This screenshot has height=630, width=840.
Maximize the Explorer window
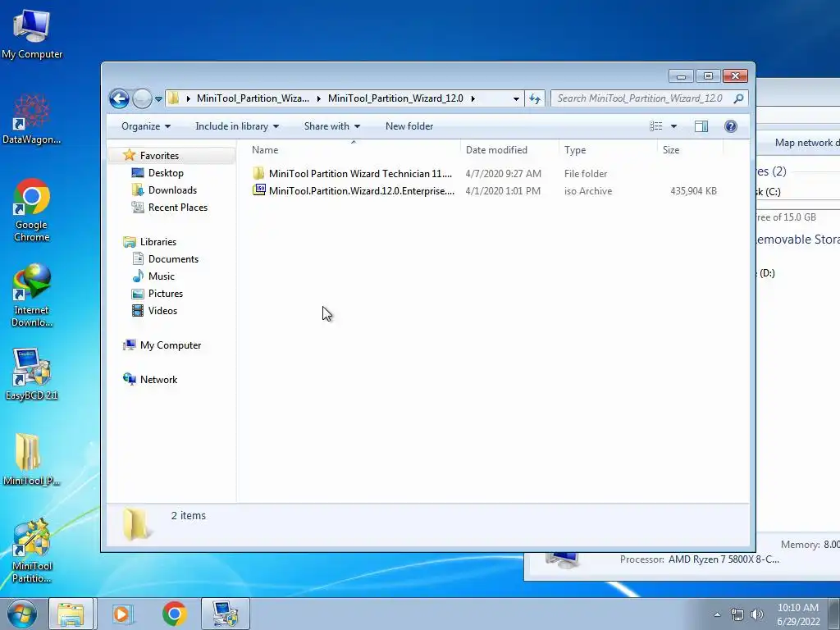(708, 76)
